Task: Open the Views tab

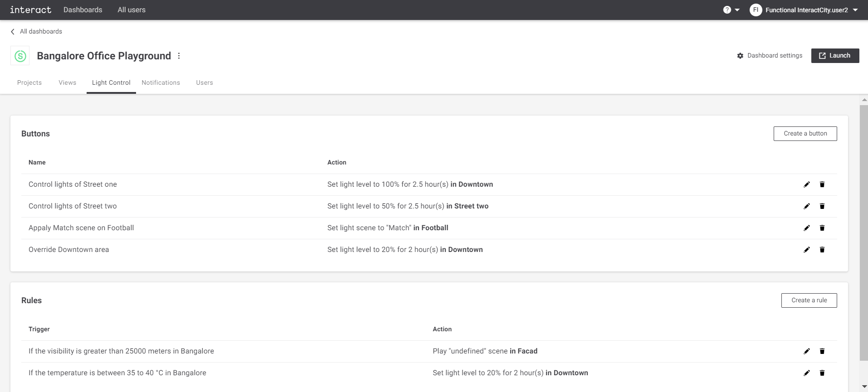Action: pyautogui.click(x=67, y=82)
